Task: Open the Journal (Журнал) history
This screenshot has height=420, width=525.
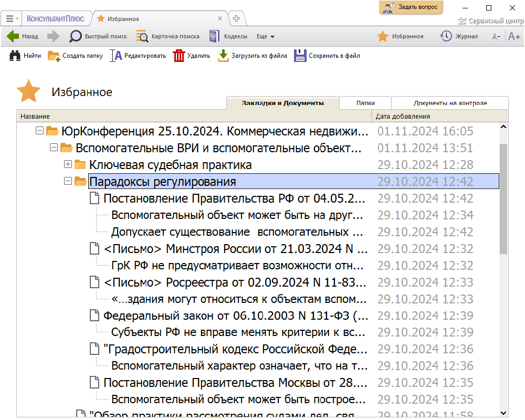Action: point(459,36)
